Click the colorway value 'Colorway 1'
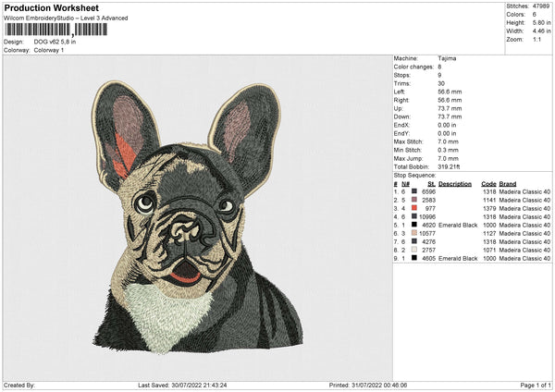This screenshot has width=555, height=392. [x=49, y=50]
